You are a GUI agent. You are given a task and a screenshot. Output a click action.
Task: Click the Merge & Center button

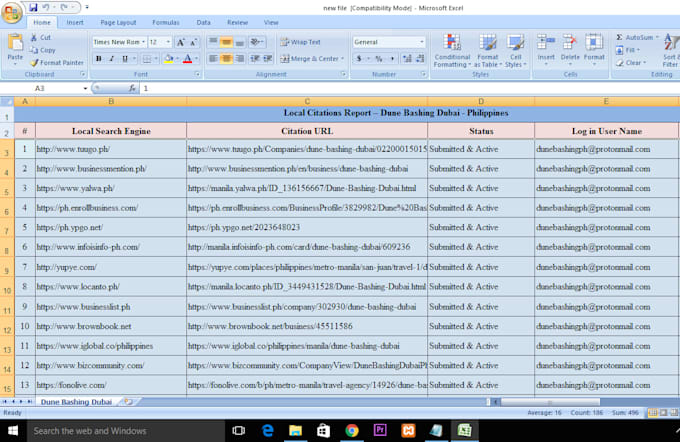coord(308,59)
